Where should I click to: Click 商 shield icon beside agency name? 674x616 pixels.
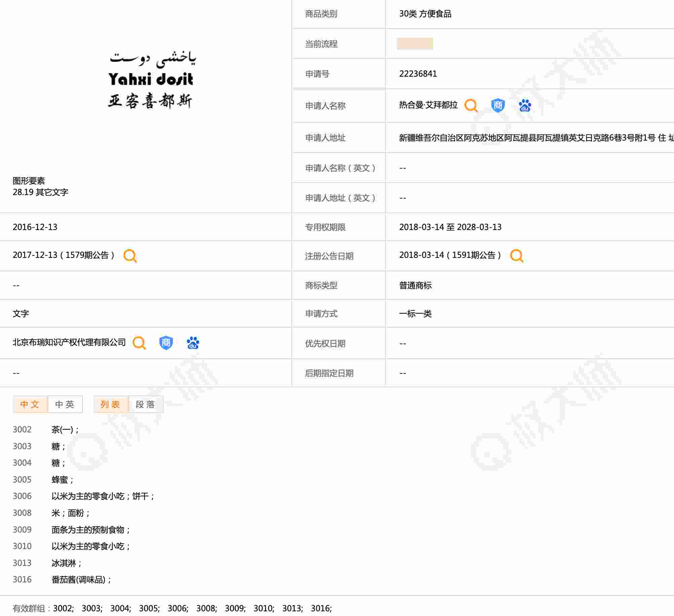click(166, 343)
